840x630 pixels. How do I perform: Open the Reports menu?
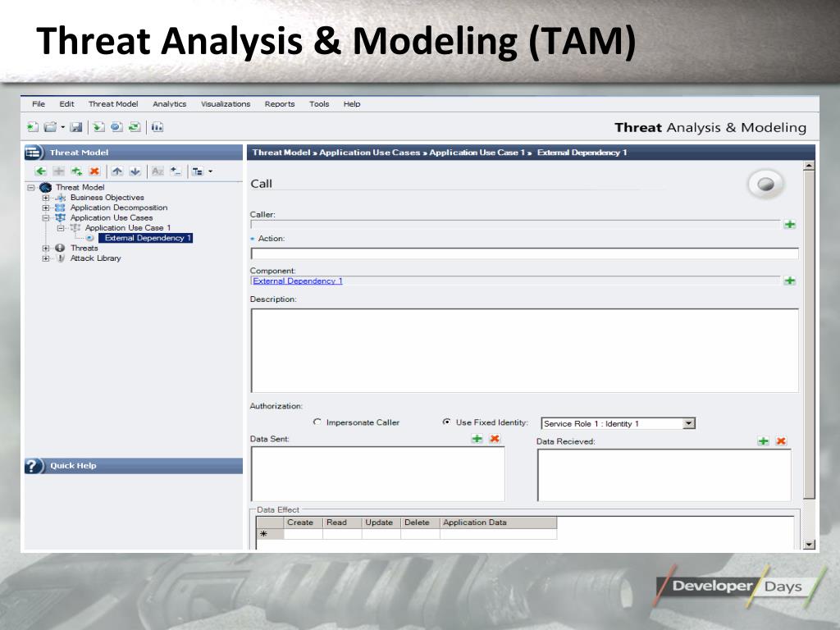pyautogui.click(x=280, y=104)
